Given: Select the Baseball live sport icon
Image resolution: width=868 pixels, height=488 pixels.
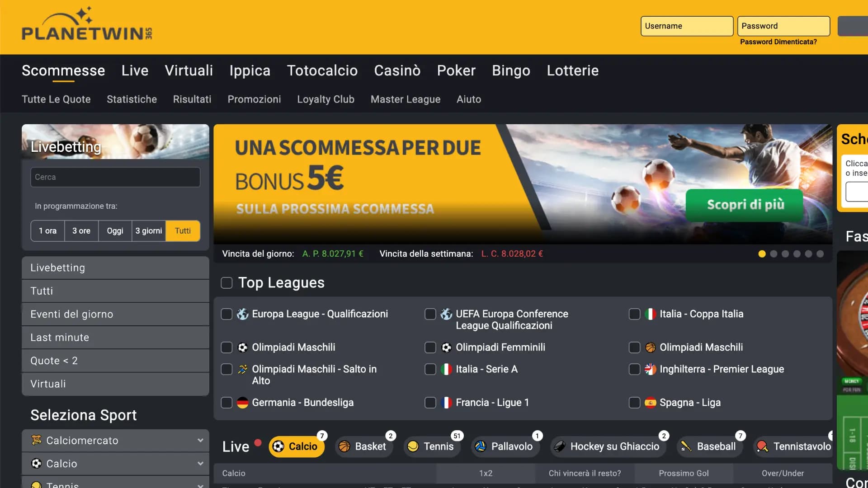Looking at the screenshot, I should 686,446.
